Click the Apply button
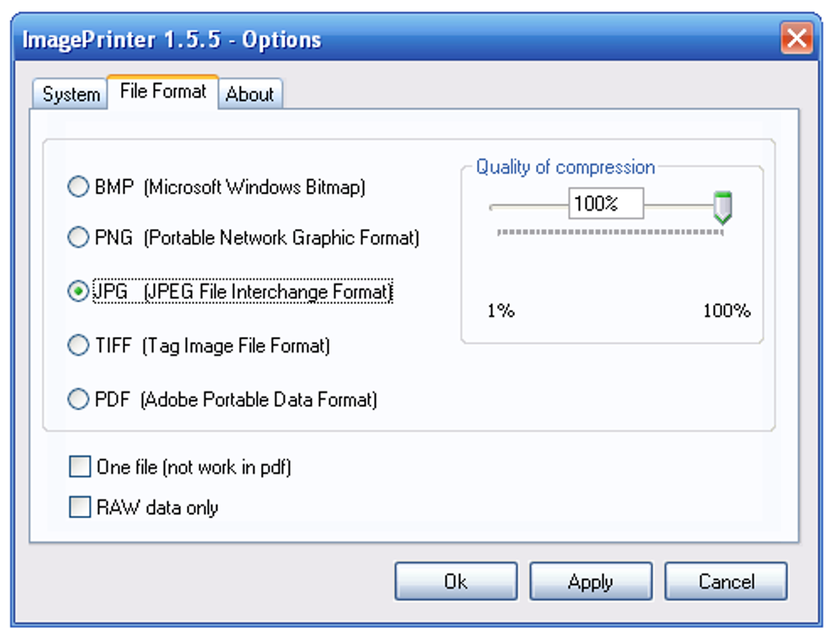 (x=590, y=582)
